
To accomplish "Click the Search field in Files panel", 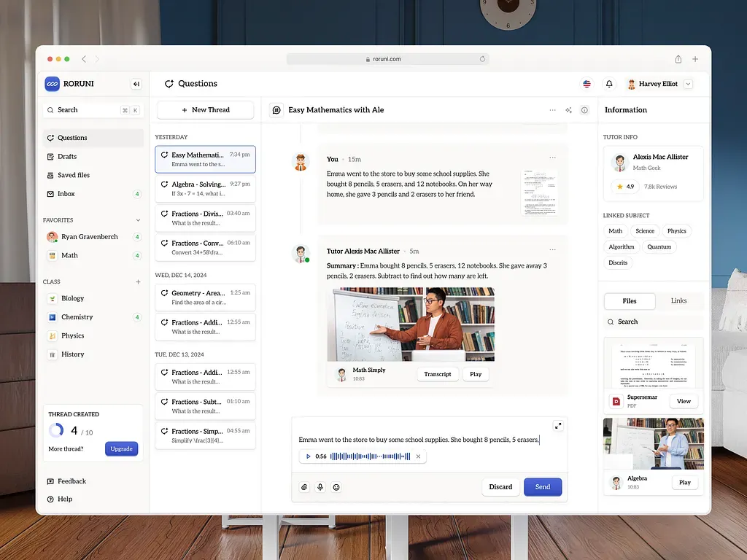I will pyautogui.click(x=653, y=322).
